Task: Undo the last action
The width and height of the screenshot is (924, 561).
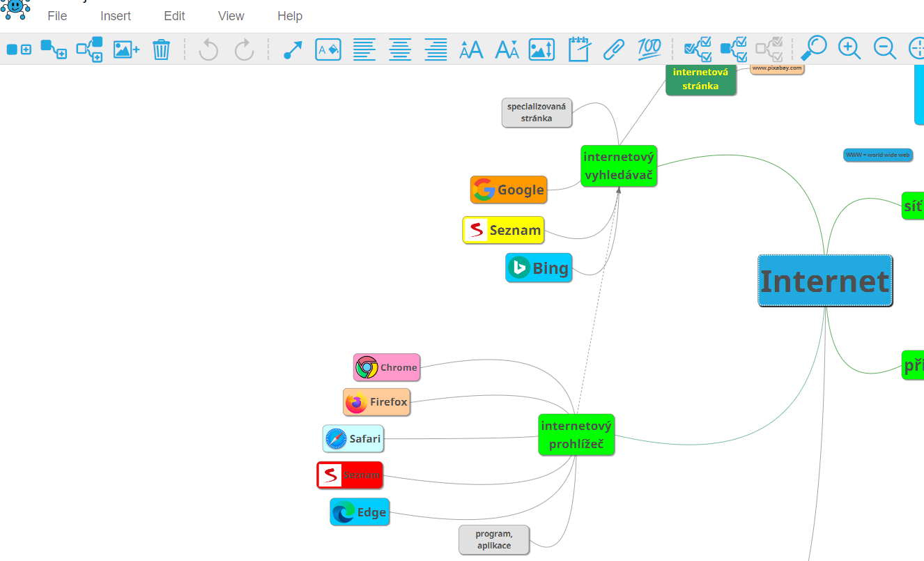Action: (x=208, y=49)
